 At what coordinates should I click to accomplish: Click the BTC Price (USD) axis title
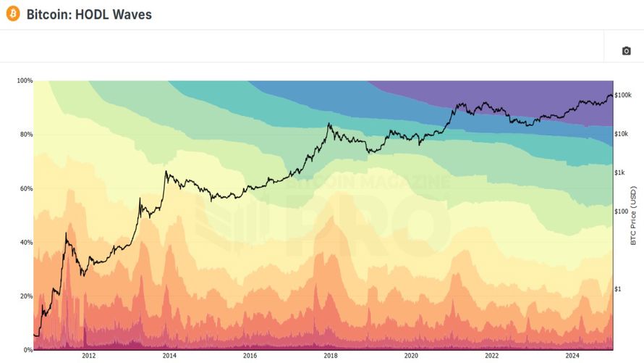(633, 216)
